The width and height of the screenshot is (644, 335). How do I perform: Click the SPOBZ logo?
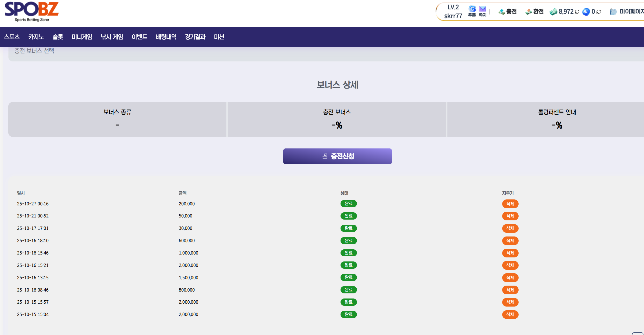tap(32, 11)
